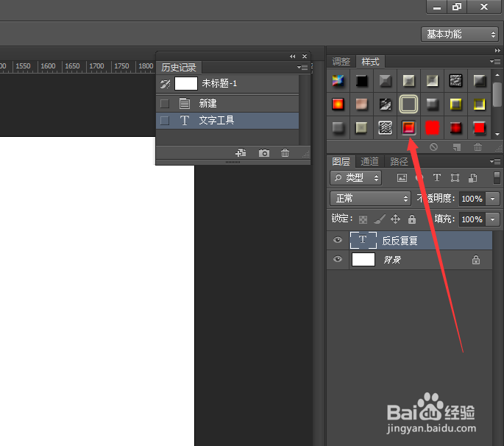Viewport: 504px width, 446px height.
Task: Collapse the History panel with double arrows
Action: (x=293, y=56)
